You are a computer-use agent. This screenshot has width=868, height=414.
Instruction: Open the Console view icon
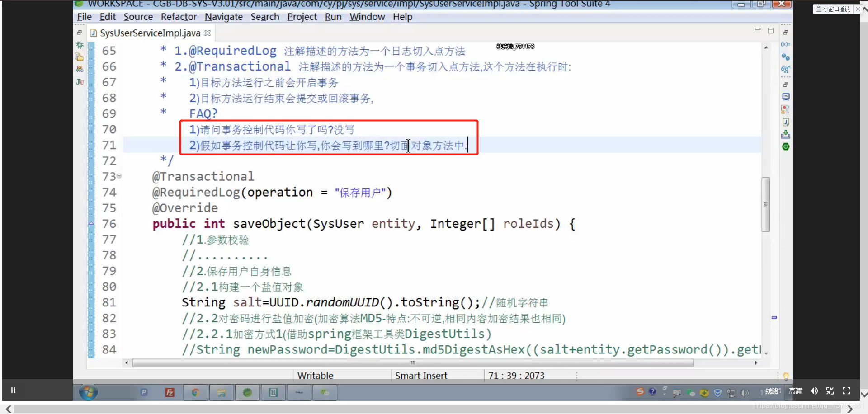[786, 97]
